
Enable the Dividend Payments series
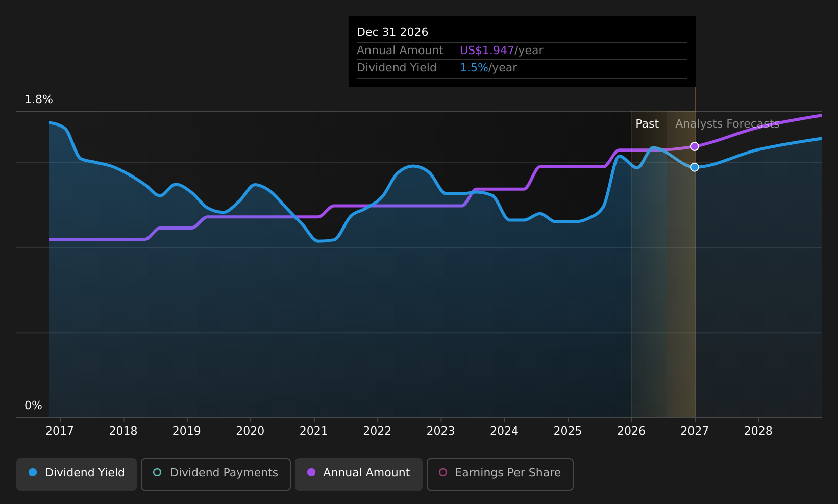(216, 474)
